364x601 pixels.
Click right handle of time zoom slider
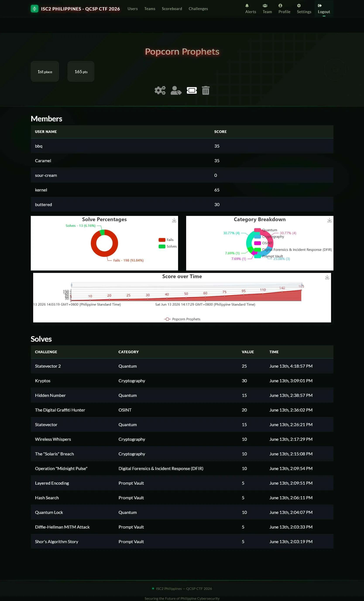click(x=302, y=285)
